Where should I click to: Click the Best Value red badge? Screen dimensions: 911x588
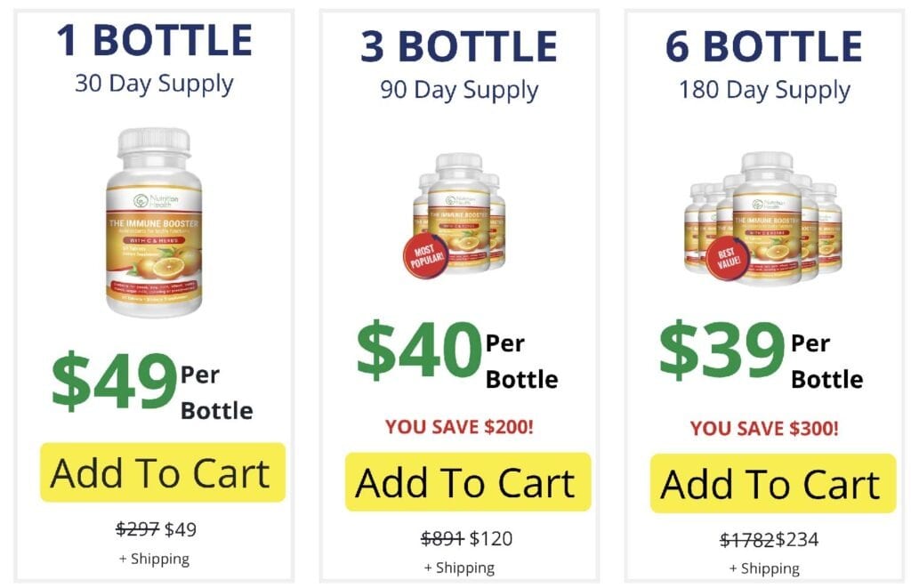[x=729, y=257]
